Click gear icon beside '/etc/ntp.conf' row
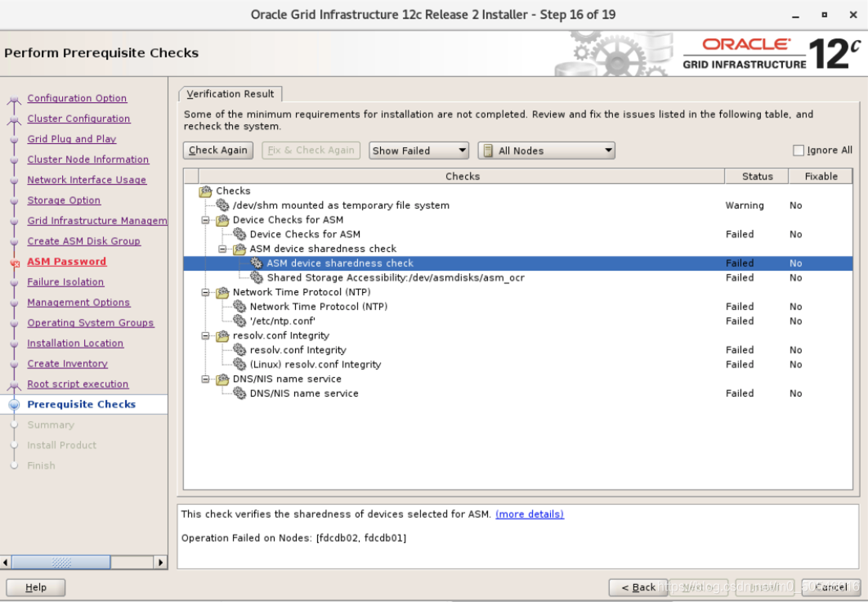Viewport: 868px width, 602px height. tap(239, 321)
